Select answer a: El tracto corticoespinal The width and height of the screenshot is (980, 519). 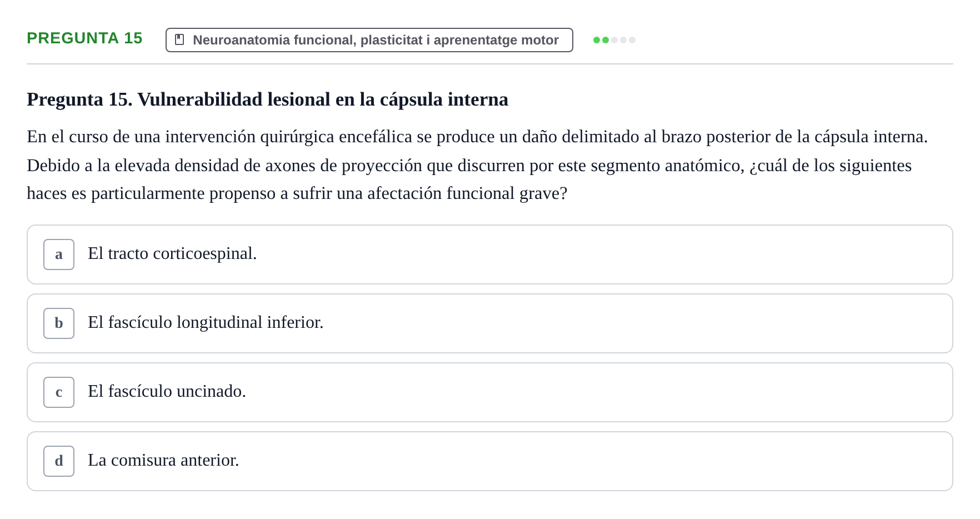click(x=489, y=254)
